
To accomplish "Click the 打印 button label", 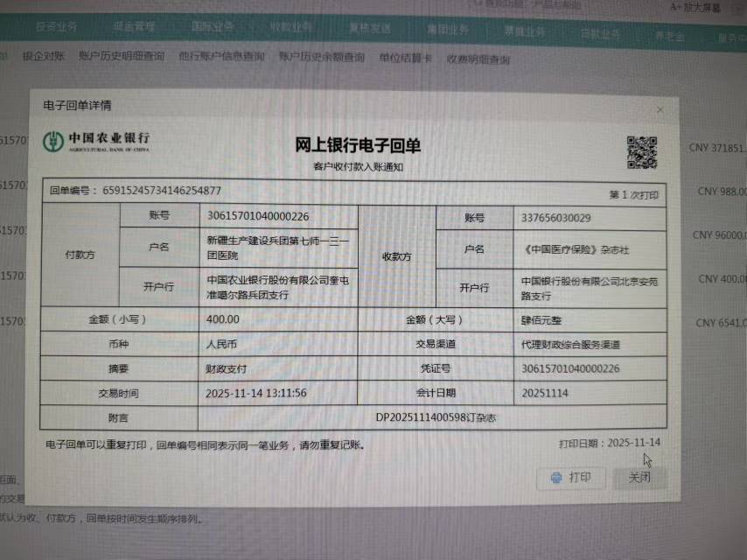I will tap(579, 478).
